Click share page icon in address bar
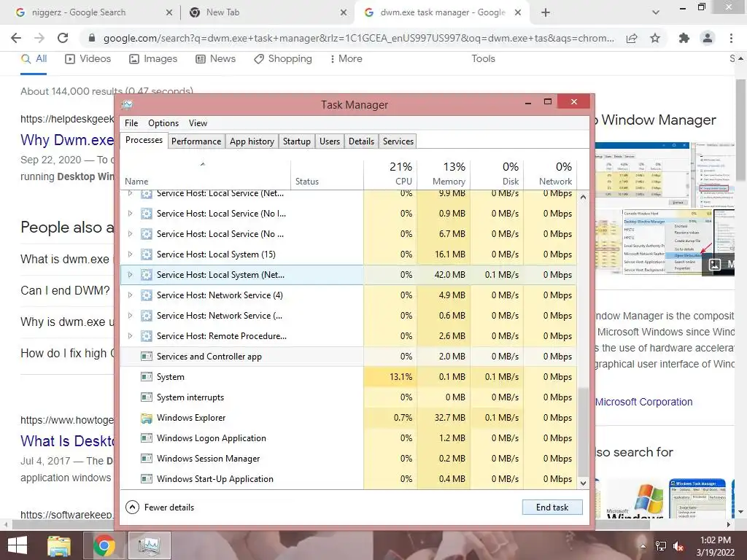Viewport: 747px width, 560px height. [x=632, y=38]
